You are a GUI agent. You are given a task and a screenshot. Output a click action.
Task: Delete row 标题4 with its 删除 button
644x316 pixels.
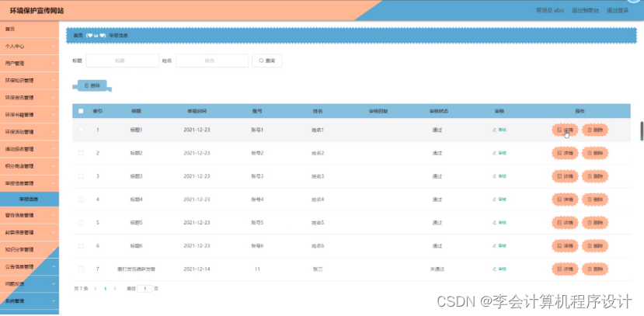pyautogui.click(x=595, y=200)
